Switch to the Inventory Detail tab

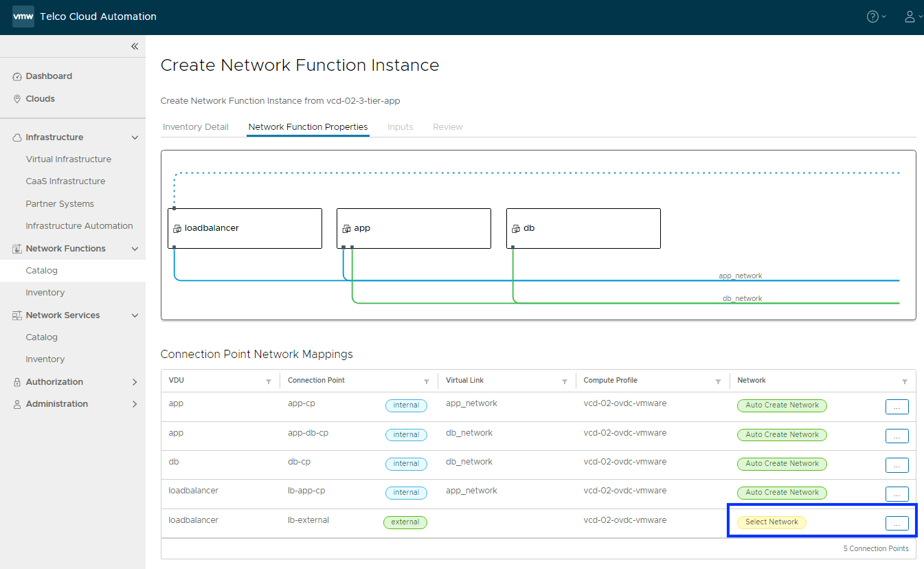point(196,127)
